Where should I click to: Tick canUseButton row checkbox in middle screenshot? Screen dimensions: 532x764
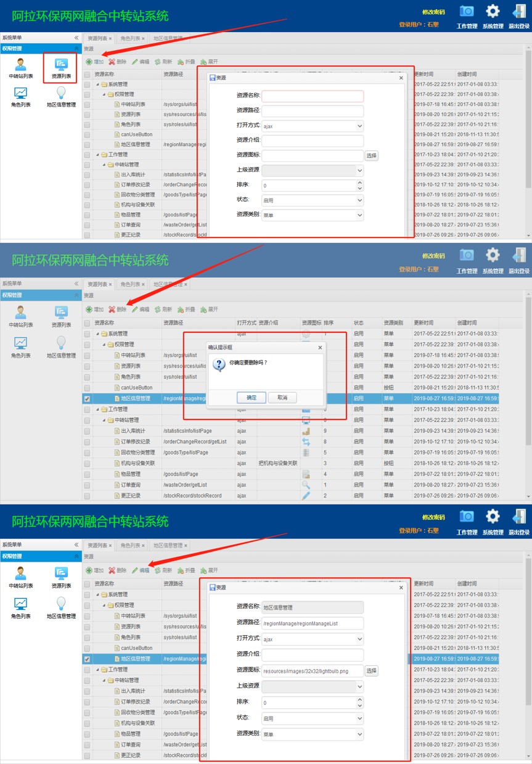pos(87,388)
